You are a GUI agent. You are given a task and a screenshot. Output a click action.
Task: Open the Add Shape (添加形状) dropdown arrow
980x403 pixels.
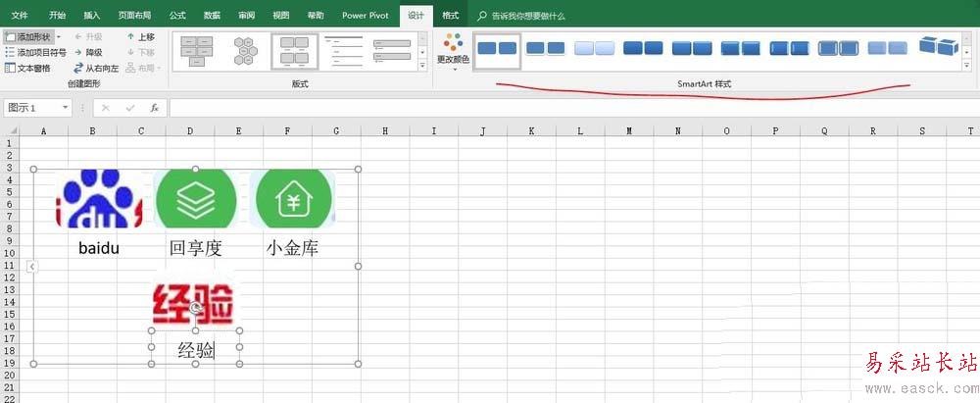[x=59, y=37]
